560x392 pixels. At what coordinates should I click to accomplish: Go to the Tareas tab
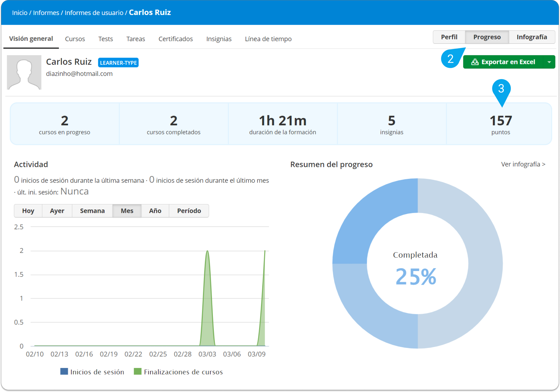click(x=136, y=39)
